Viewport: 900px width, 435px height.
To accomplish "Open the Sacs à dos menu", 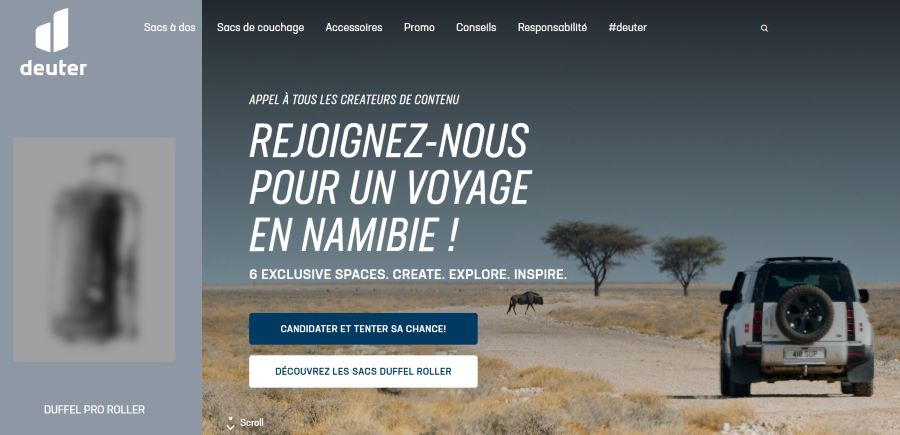I will (x=169, y=27).
